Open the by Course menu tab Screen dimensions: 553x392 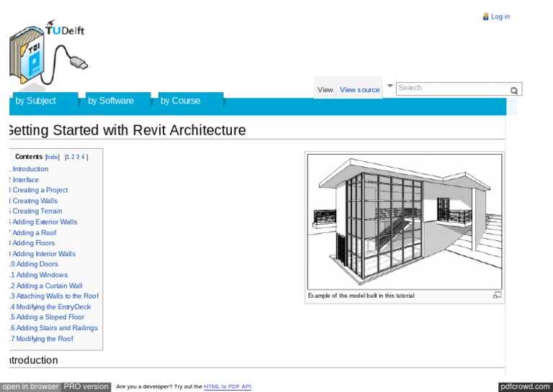point(189,101)
